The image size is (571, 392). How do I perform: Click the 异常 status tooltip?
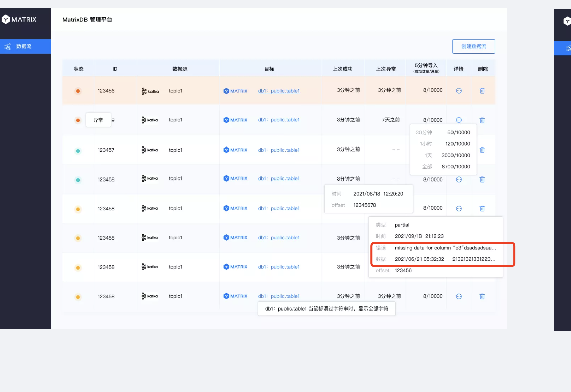click(x=98, y=120)
